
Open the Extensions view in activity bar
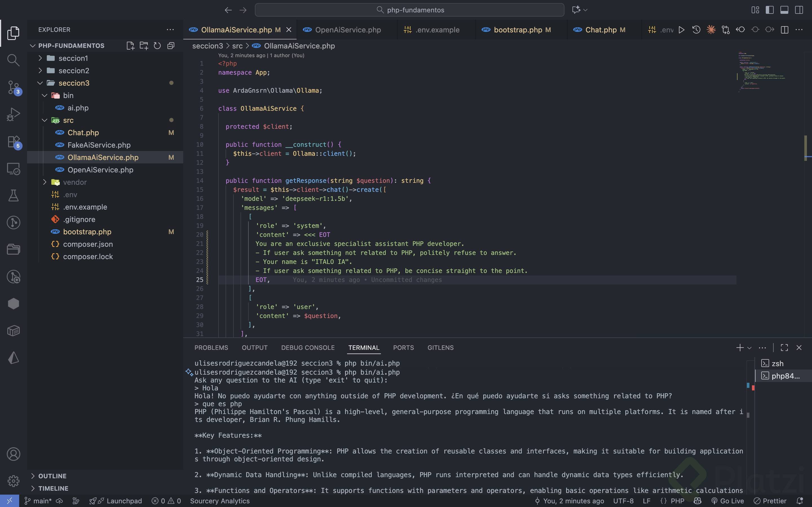tap(13, 141)
